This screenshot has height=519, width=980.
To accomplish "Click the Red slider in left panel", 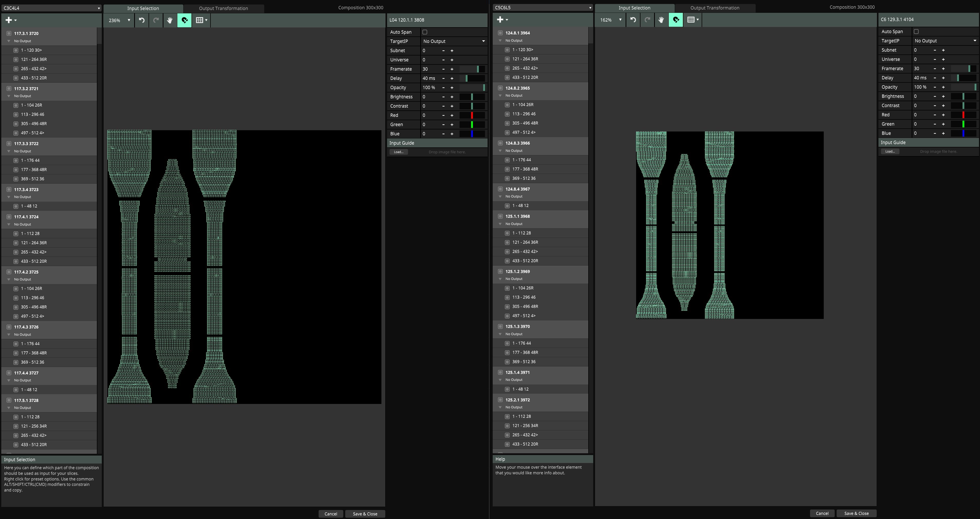I will pyautogui.click(x=472, y=115).
